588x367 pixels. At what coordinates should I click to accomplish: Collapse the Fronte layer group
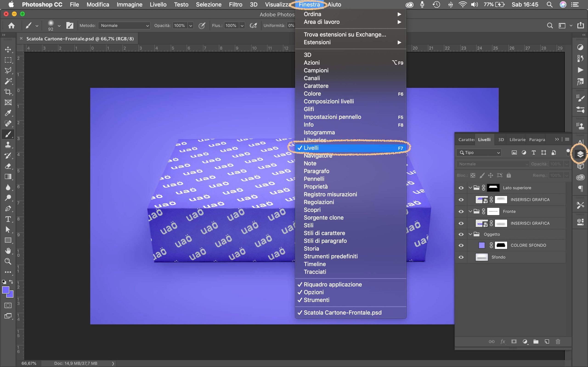click(x=470, y=211)
